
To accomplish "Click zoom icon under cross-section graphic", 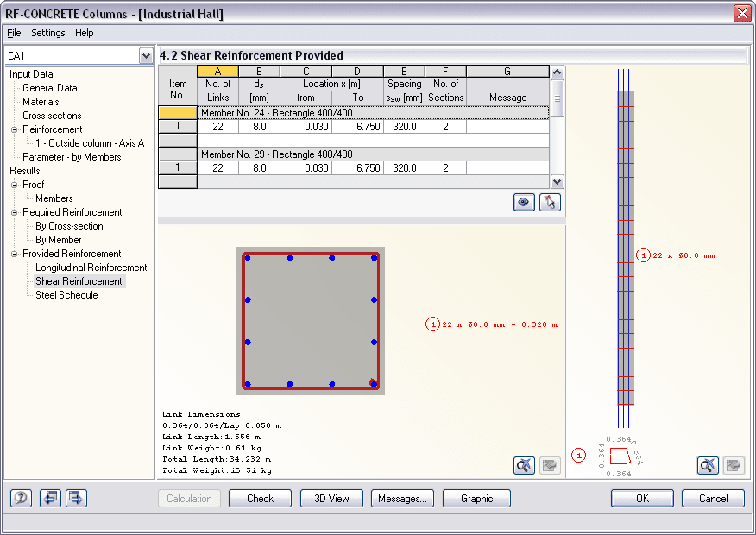I will pos(524,465).
